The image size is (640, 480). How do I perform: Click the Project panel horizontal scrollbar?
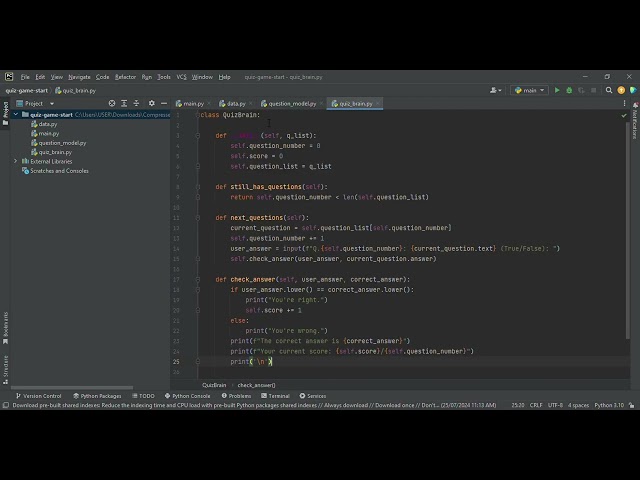pyautogui.click(x=72, y=387)
